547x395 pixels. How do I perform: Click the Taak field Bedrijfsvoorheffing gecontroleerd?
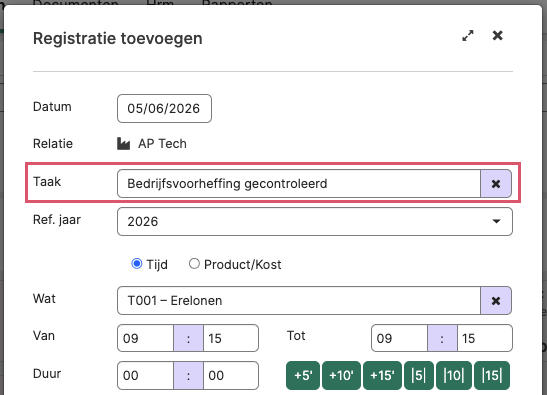[299, 184]
